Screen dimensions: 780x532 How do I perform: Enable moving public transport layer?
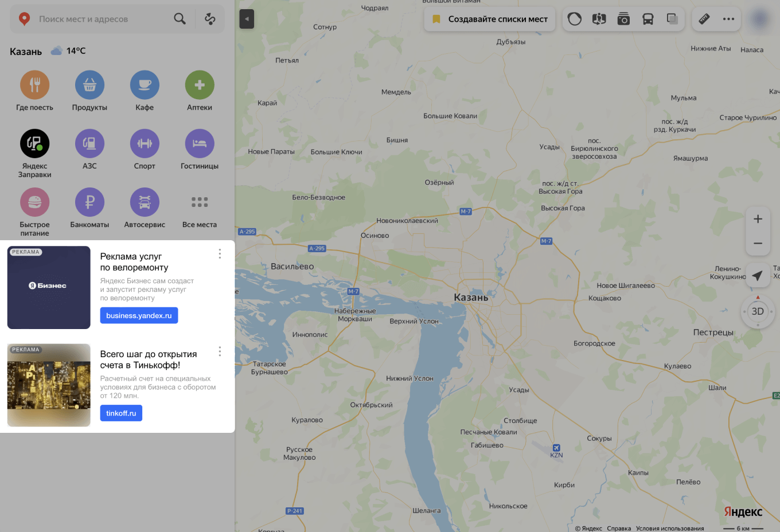coord(648,19)
